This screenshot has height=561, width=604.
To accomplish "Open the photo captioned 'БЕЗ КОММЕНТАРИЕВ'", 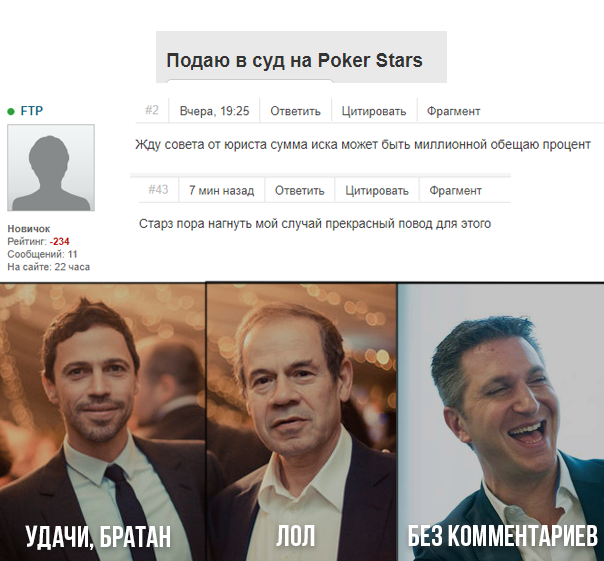I will coord(501,422).
